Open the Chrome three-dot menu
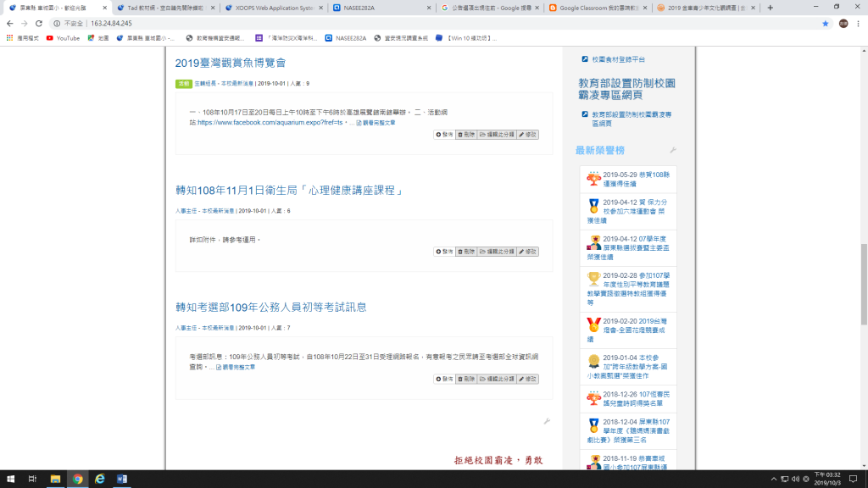The height and width of the screenshot is (488, 868). point(857,24)
